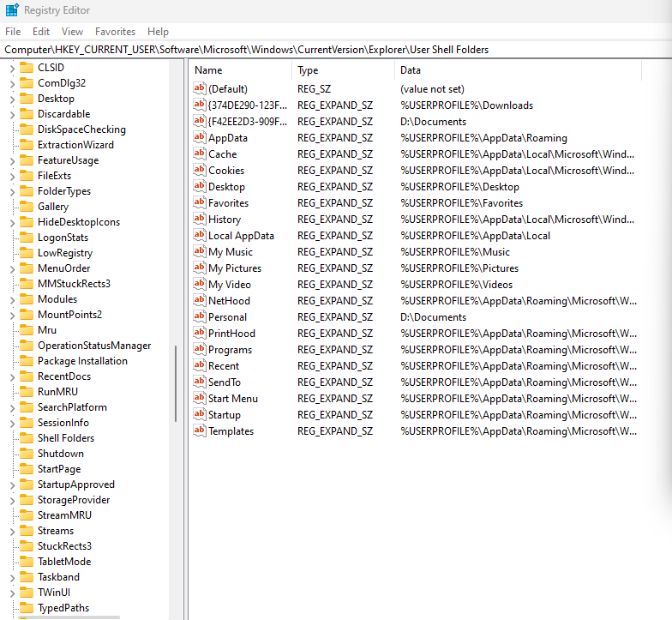Click the folder icon of CLSID key
The width and height of the screenshot is (672, 620).
tap(27, 67)
